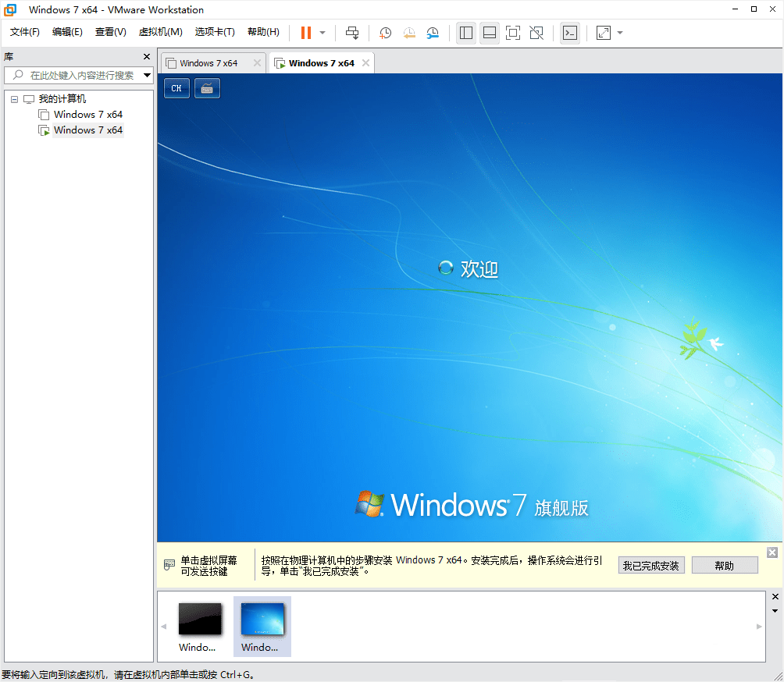The height and width of the screenshot is (682, 784).
Task: Open the library search filter dropdown
Action: [147, 76]
